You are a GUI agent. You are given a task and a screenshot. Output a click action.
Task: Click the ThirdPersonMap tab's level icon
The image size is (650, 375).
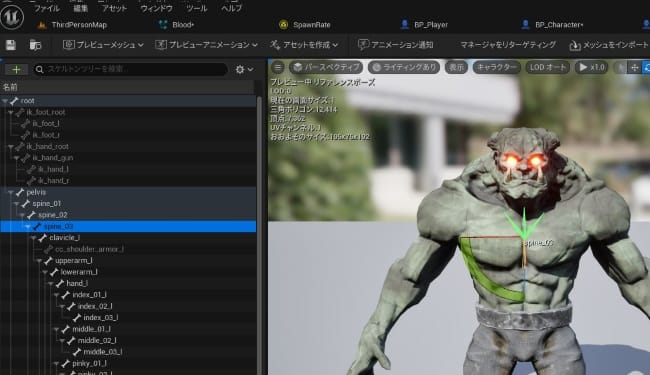[42, 25]
